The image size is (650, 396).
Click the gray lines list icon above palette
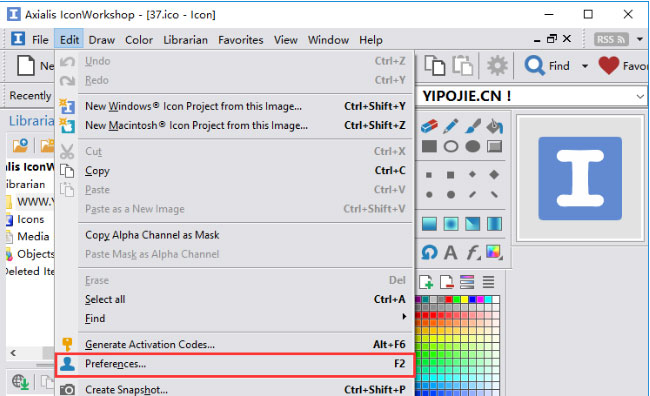488,282
